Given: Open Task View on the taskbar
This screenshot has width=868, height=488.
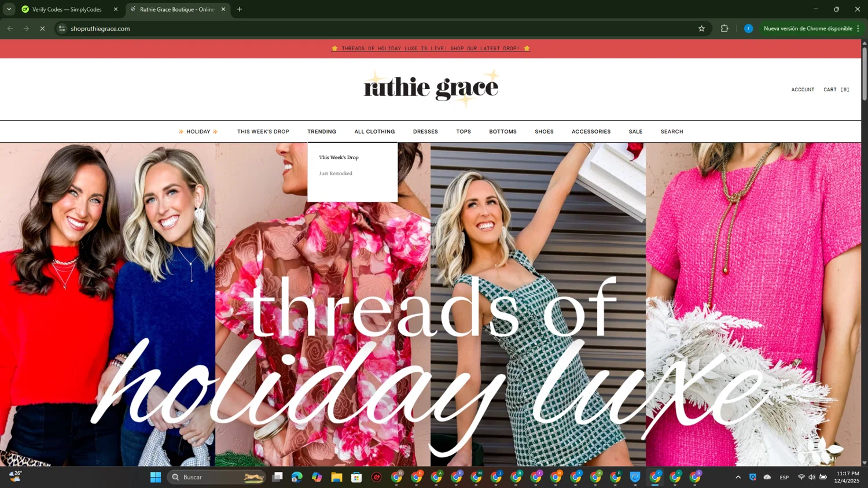Looking at the screenshot, I should point(277,477).
